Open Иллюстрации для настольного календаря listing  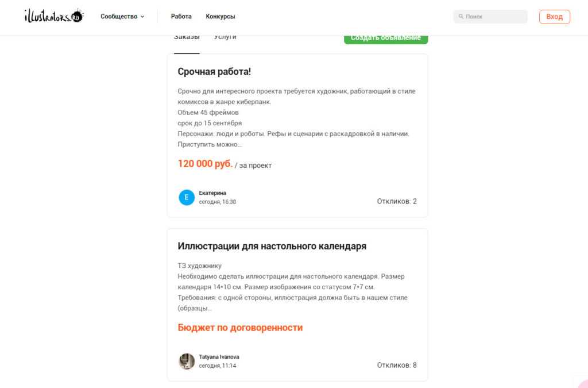point(272,246)
